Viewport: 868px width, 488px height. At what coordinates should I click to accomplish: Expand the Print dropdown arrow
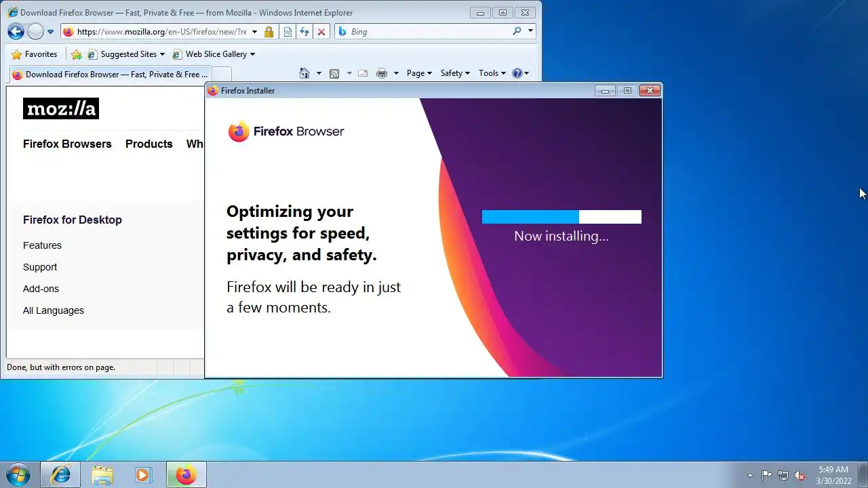pyautogui.click(x=397, y=73)
